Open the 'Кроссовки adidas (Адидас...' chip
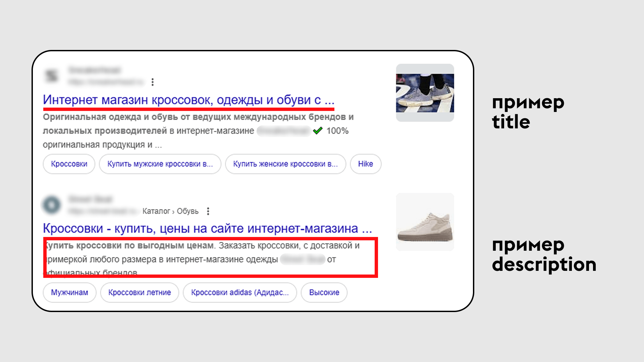This screenshot has height=362, width=644. coord(240,293)
